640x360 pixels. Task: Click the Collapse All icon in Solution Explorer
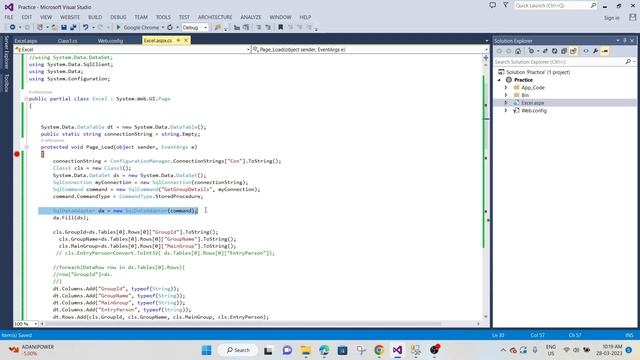coord(564,51)
